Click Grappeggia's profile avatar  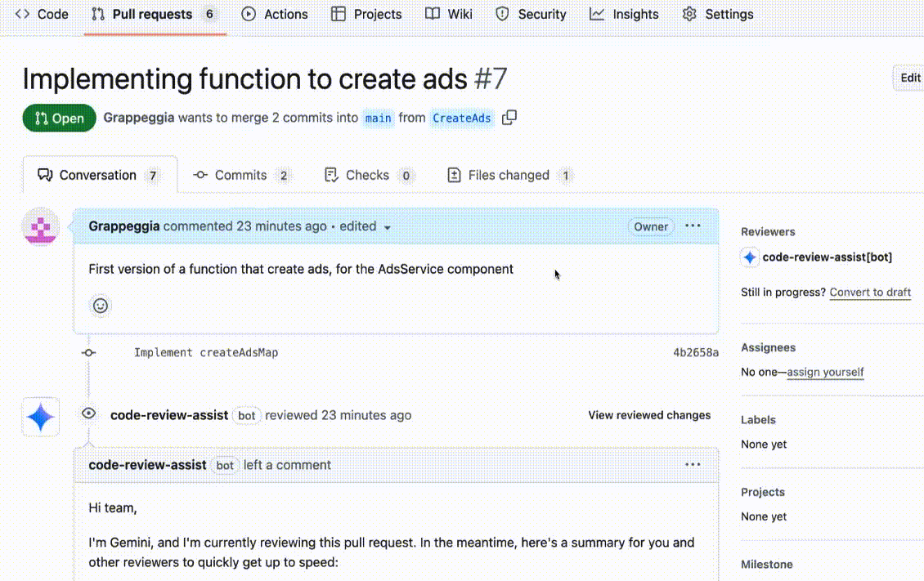pyautogui.click(x=40, y=227)
